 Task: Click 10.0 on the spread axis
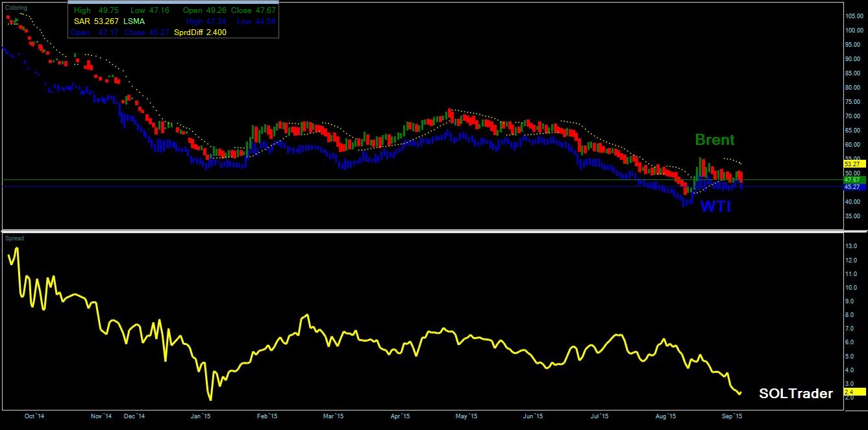[852, 288]
